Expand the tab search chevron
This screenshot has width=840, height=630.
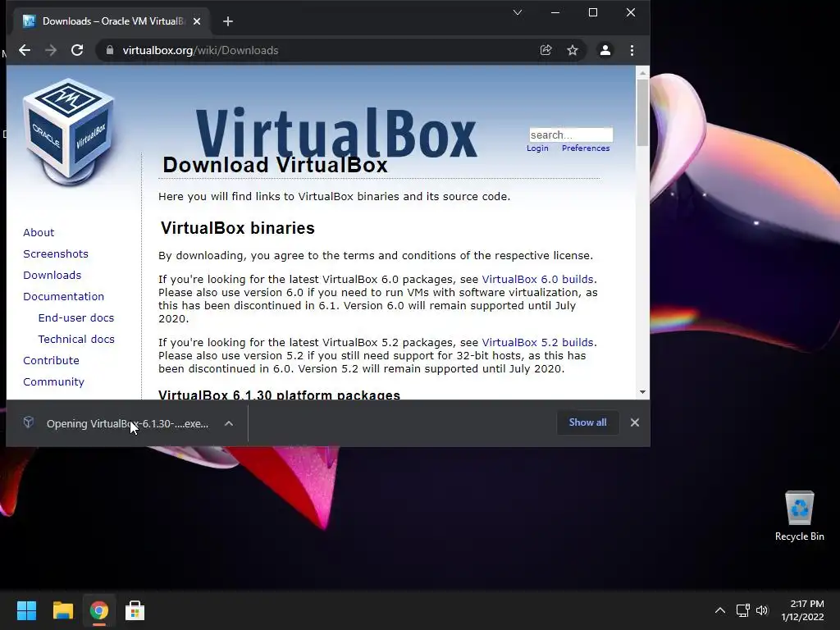(x=518, y=12)
